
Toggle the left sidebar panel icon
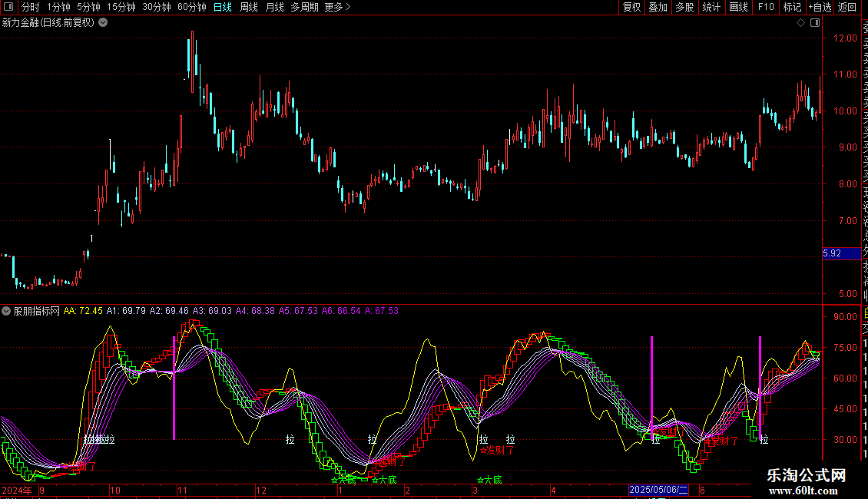point(8,7)
